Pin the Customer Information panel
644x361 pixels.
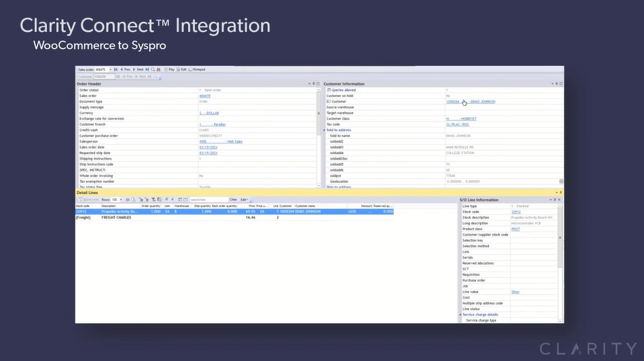pyautogui.click(x=556, y=83)
